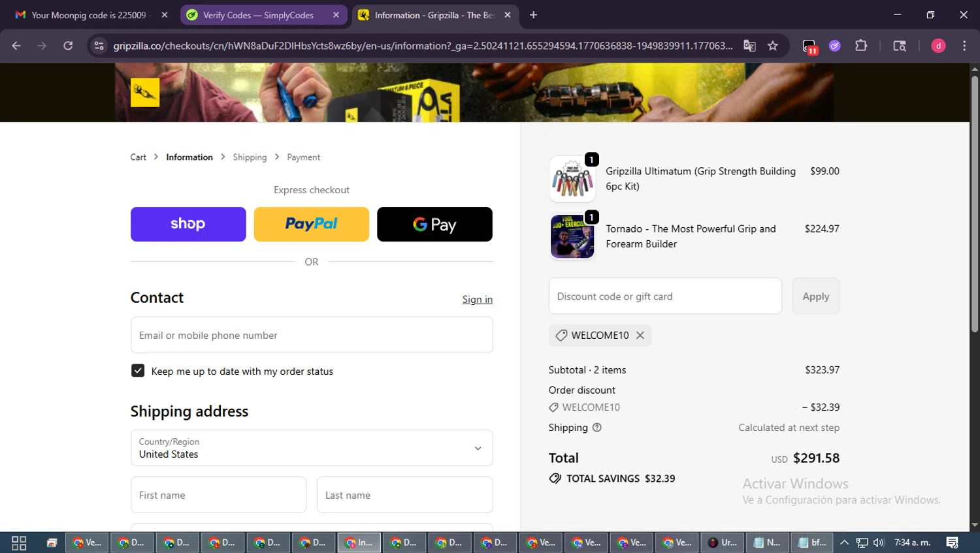Open the notification center icon
Screen dimensions: 980x553
(952, 543)
